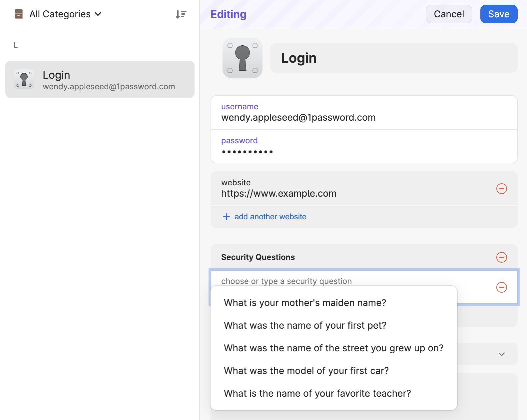The image size is (527, 420).
Task: Click the sort order icon
Action: [x=181, y=14]
